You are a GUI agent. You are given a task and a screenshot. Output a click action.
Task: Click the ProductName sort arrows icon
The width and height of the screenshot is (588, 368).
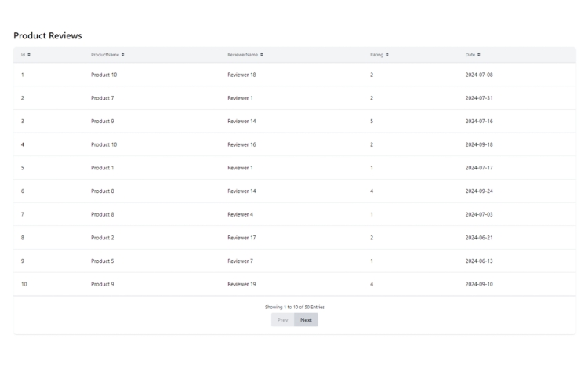[122, 55]
